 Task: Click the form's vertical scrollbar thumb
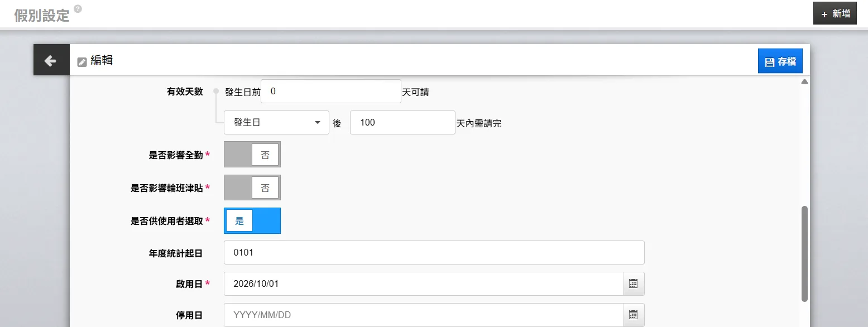[804, 254]
